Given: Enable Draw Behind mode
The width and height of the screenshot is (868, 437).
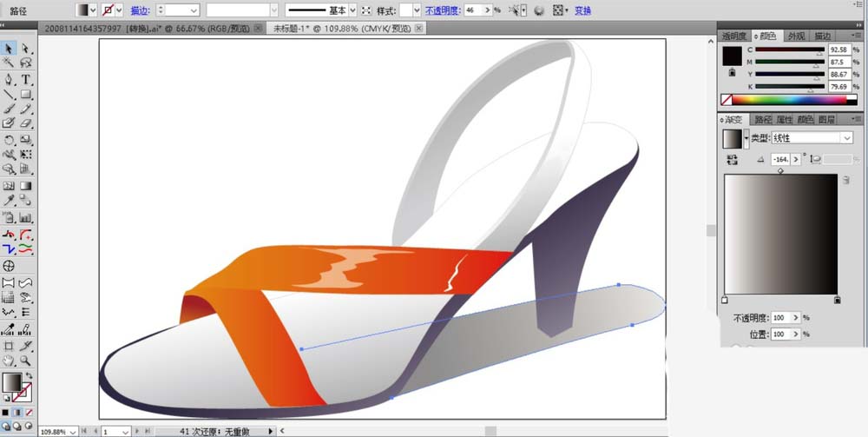Looking at the screenshot, I should pos(17,427).
